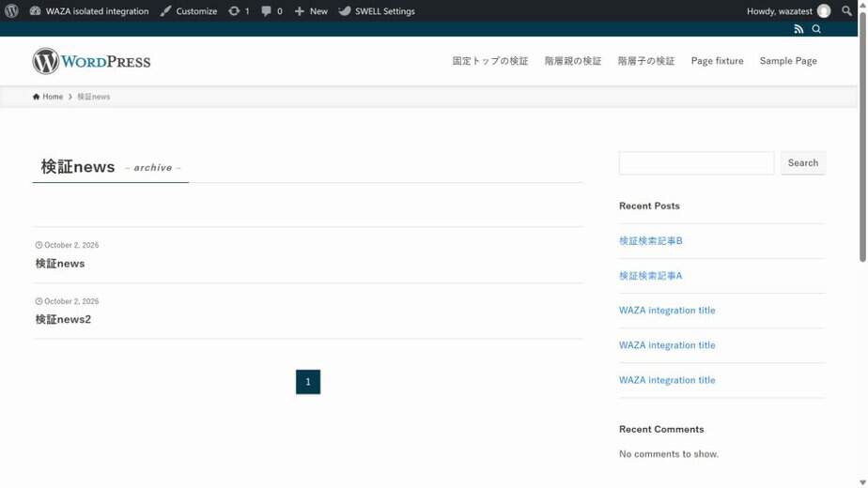The image size is (868, 488).
Task: Open the Sample Page nav item
Action: [x=788, y=61]
